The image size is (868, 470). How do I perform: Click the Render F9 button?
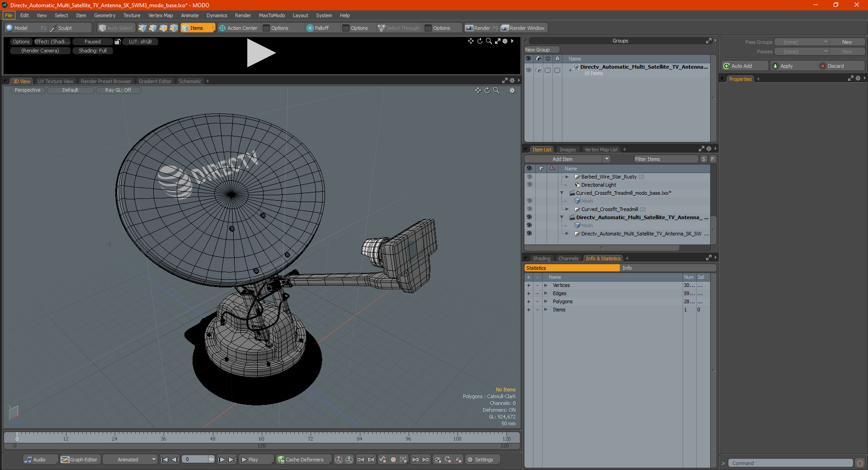click(481, 28)
